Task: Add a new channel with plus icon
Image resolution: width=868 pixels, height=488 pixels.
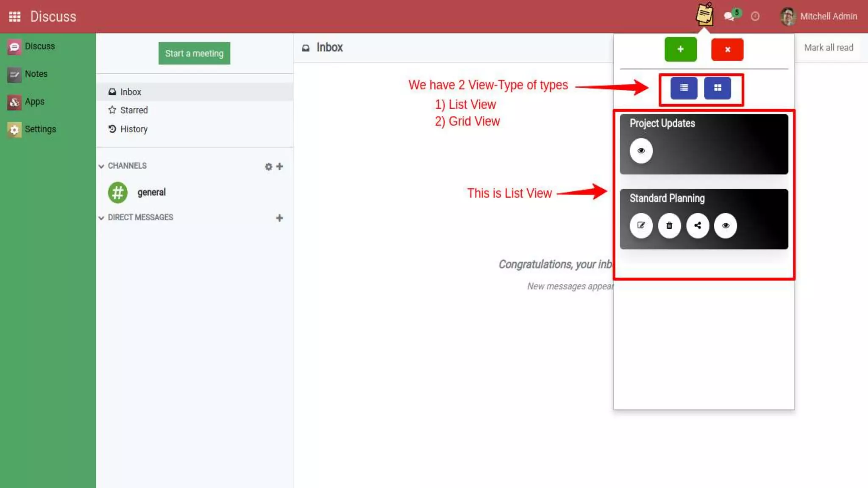Action: pyautogui.click(x=280, y=166)
